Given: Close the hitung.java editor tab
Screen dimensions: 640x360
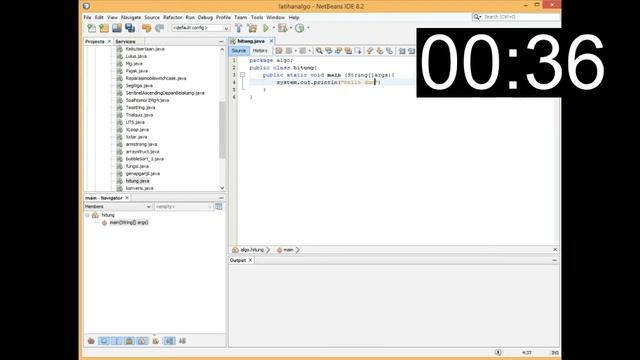Looking at the screenshot, I should tap(271, 41).
